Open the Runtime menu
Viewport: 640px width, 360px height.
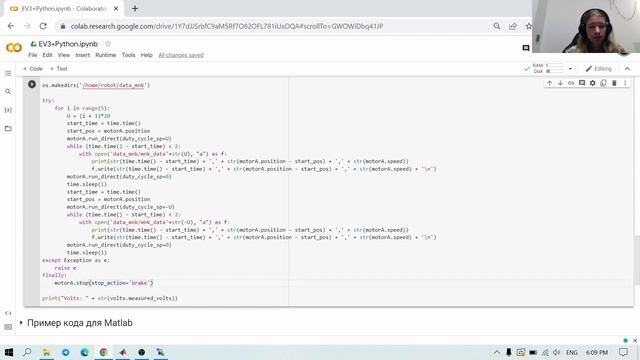coord(106,55)
